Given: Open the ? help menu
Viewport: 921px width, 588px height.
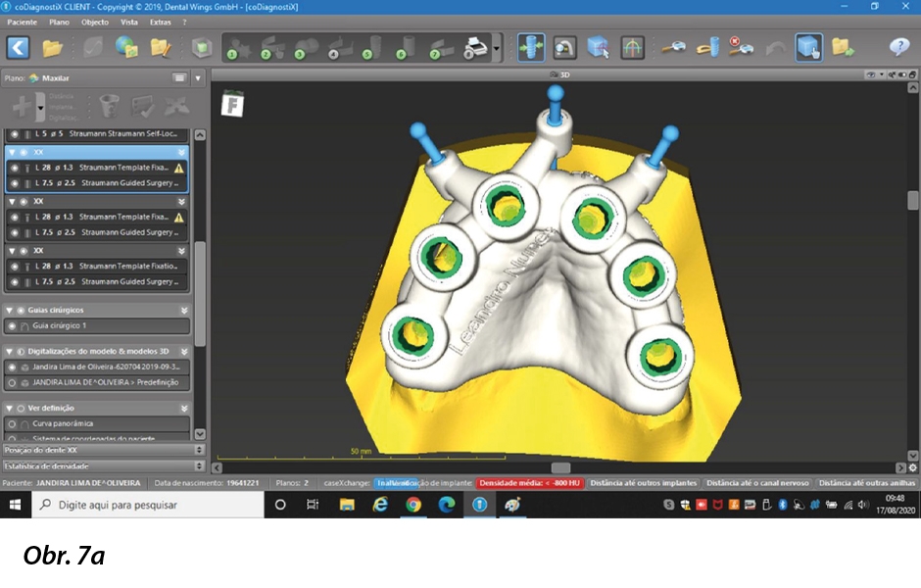Looking at the screenshot, I should pyautogui.click(x=184, y=23).
